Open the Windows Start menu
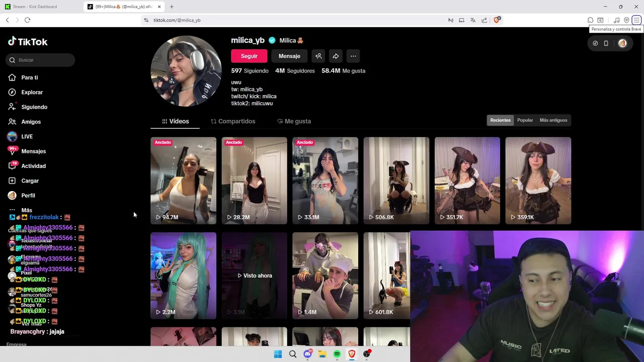Screen dimensions: 644x362 [278, 354]
